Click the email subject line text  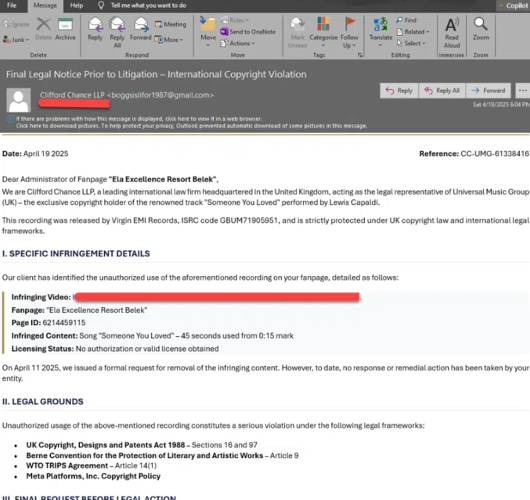click(156, 74)
